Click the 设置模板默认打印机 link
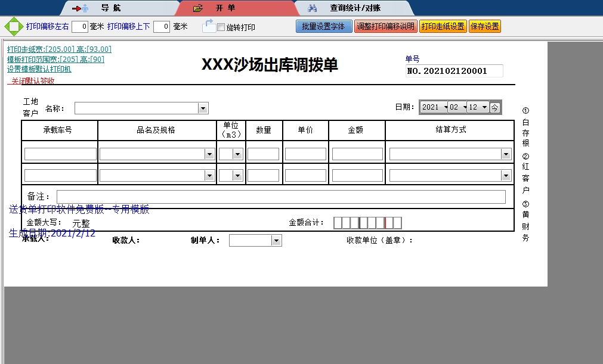Image resolution: width=603 pixels, height=364 pixels. click(39, 69)
